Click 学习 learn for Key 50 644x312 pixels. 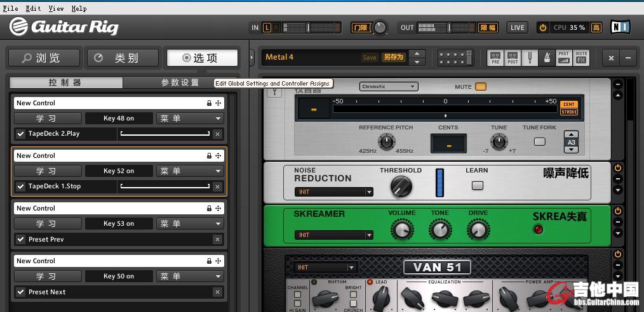48,276
